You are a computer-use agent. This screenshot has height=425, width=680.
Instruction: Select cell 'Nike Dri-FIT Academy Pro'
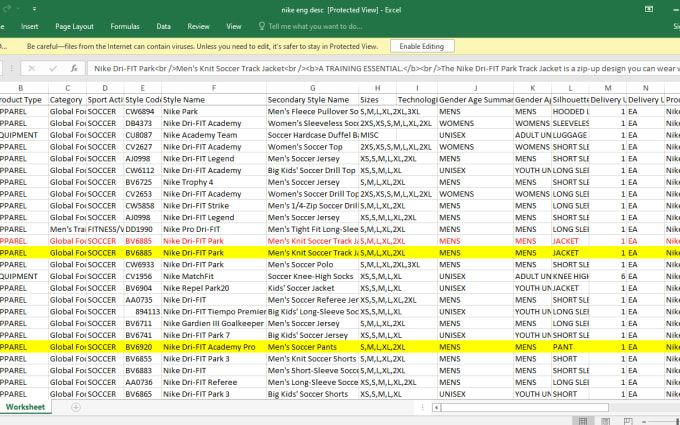[x=214, y=347]
